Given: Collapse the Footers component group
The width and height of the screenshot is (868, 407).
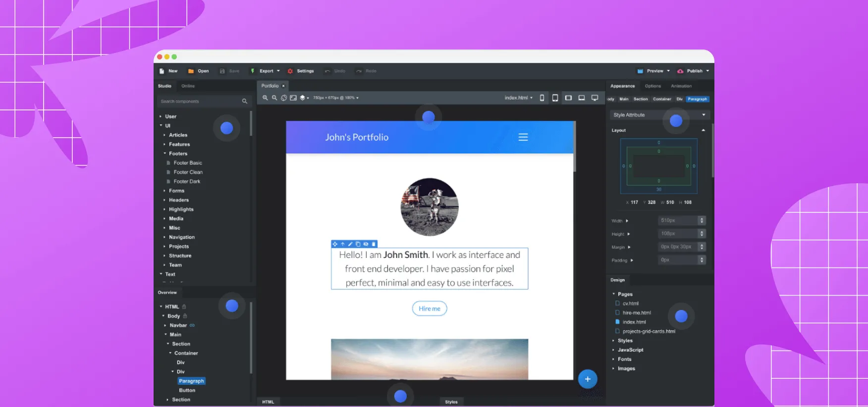Looking at the screenshot, I should [x=164, y=153].
